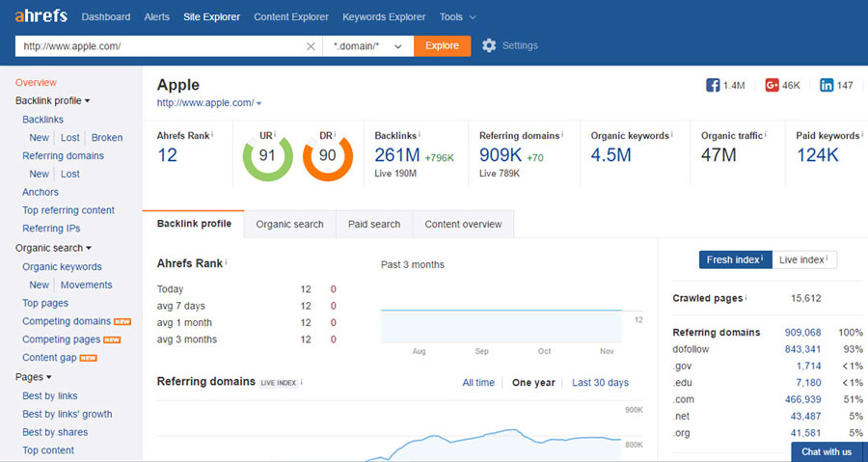Open Best by shares sidebar link
868x462 pixels.
point(55,432)
